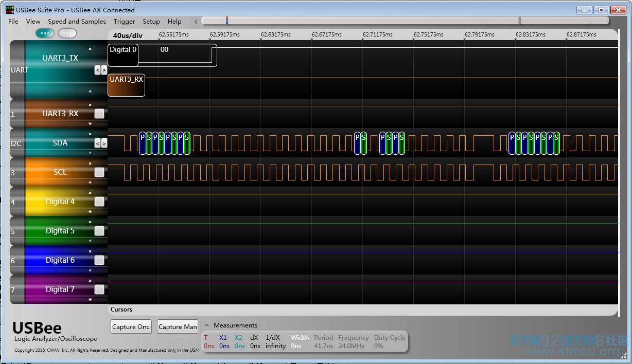Open the File menu
The width and height of the screenshot is (632, 364).
pos(13,22)
